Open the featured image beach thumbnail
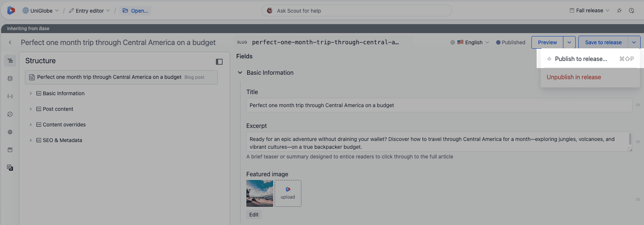644x225 pixels. [260, 193]
